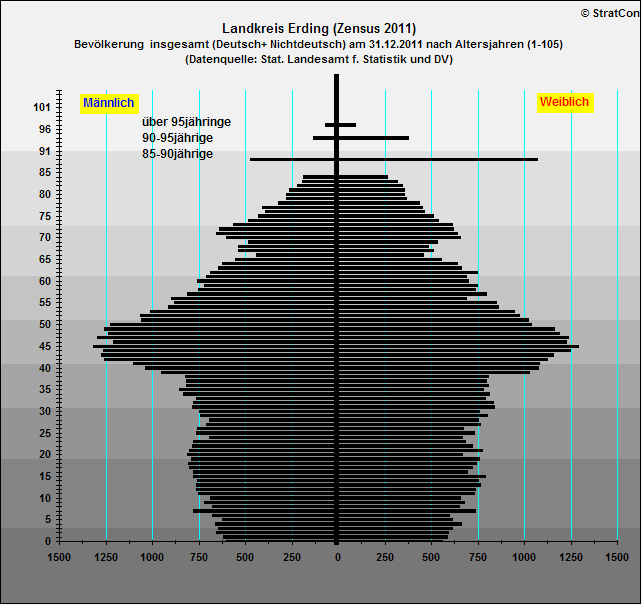Click the title 'Landkreis Erding (Zensus 2011)'

pyautogui.click(x=319, y=29)
